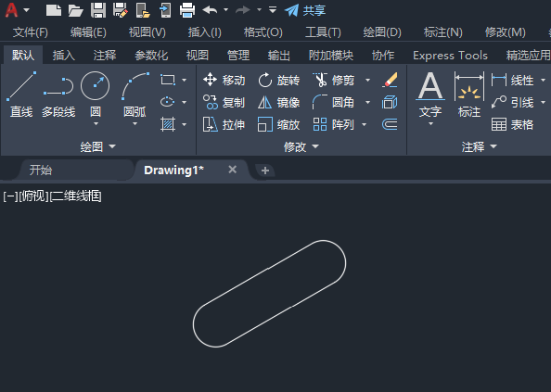Select the 直线 line tool

point(21,94)
